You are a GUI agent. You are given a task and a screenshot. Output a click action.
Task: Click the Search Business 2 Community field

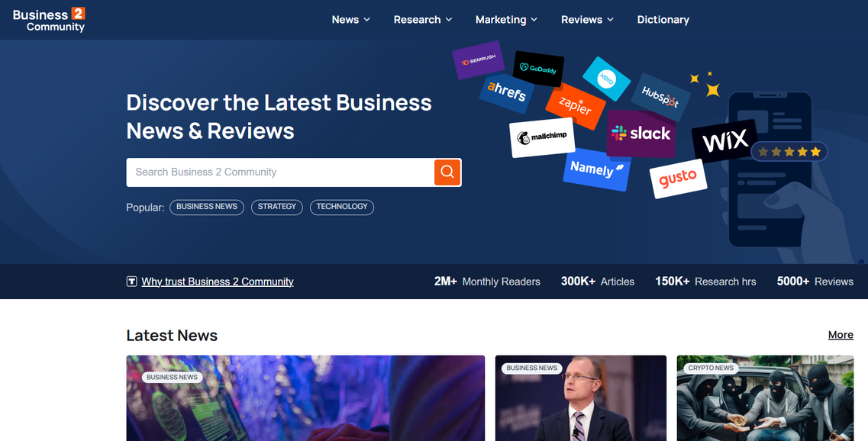point(279,172)
